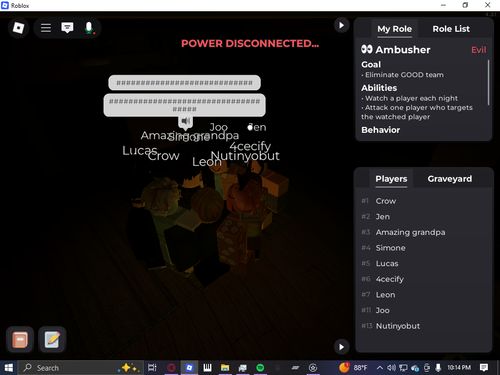The height and width of the screenshot is (375, 500).
Task: Open Task View on the taskbar
Action: 152,368
